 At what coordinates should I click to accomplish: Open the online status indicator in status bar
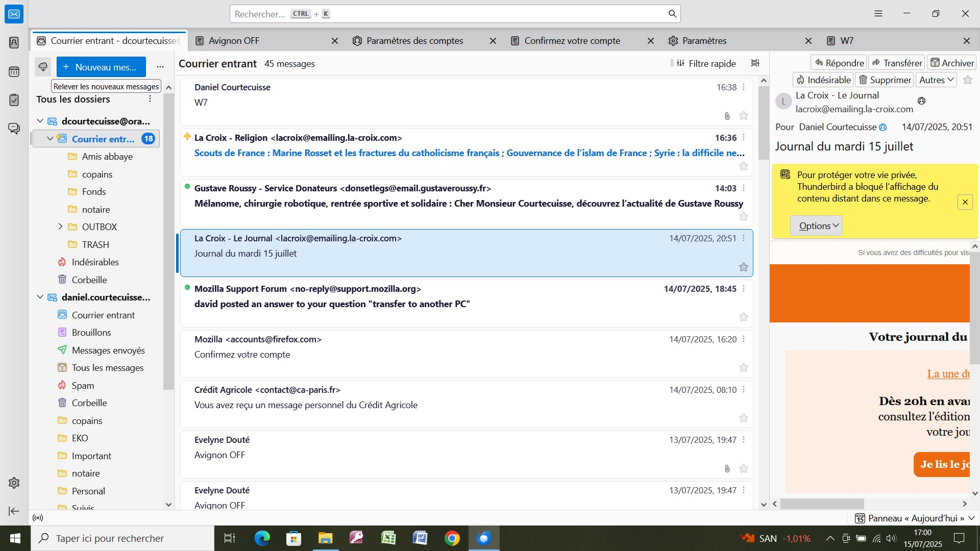38,518
